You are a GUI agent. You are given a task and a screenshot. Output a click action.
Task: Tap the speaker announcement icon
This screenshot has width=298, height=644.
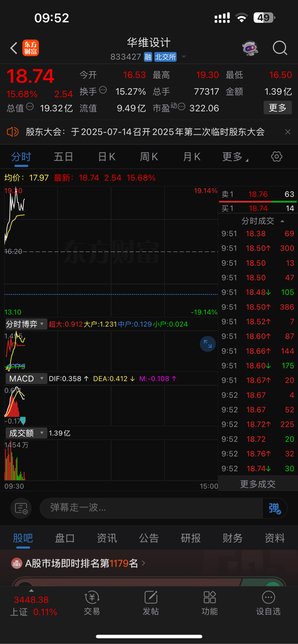tap(13, 132)
